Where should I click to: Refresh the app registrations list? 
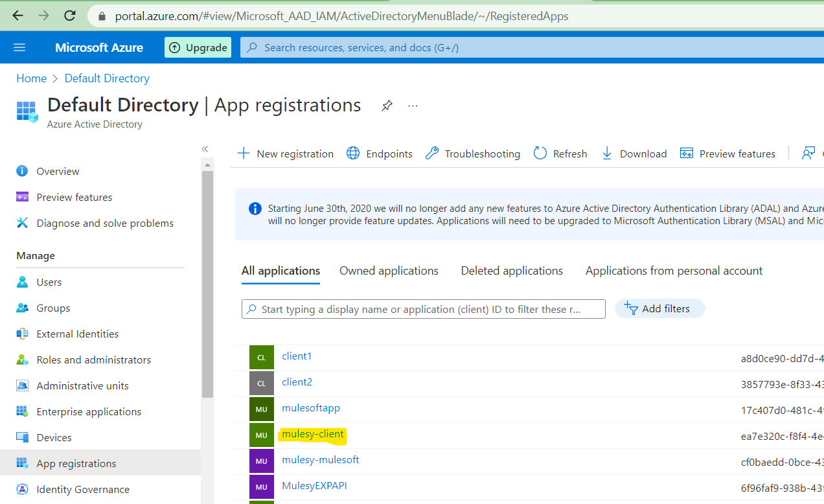point(560,154)
